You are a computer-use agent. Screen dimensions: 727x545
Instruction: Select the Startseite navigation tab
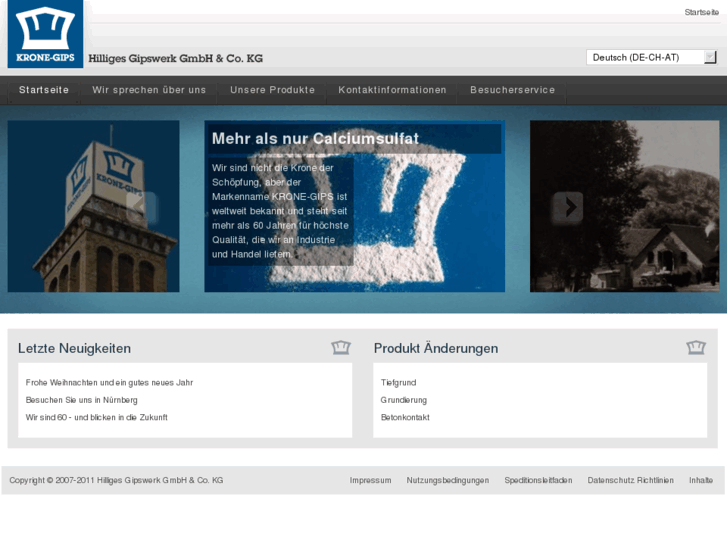click(x=44, y=90)
